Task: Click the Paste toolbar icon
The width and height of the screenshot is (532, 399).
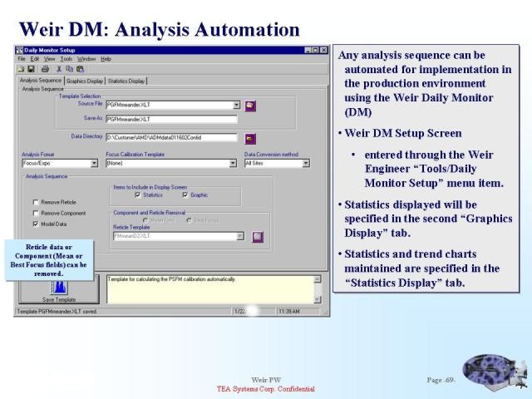Action: [81, 69]
